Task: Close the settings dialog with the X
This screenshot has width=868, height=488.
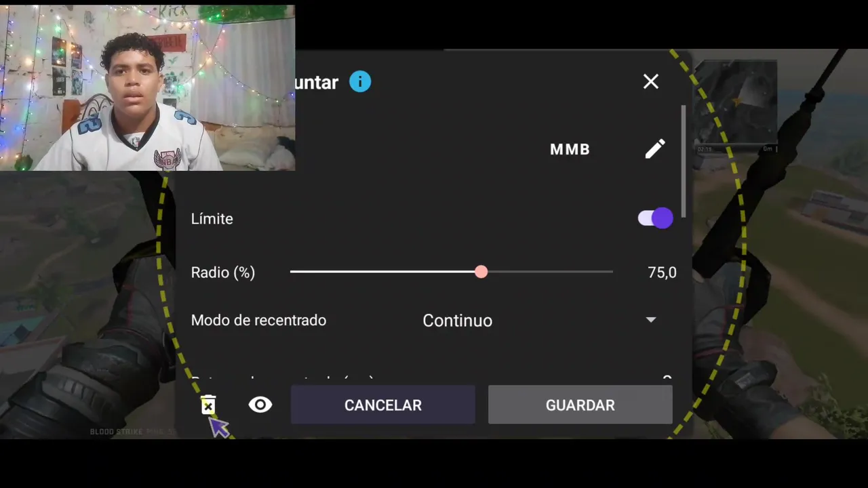Action: [x=651, y=82]
